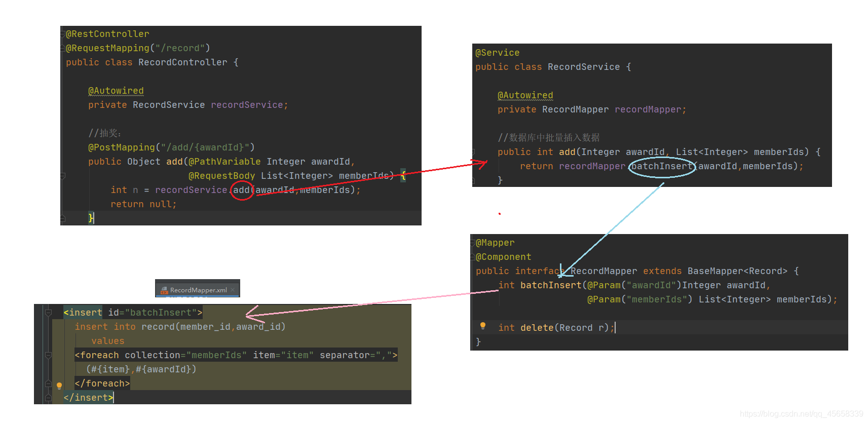
Task: Toggle fold marker beside @RestController annotation
Action: click(63, 34)
